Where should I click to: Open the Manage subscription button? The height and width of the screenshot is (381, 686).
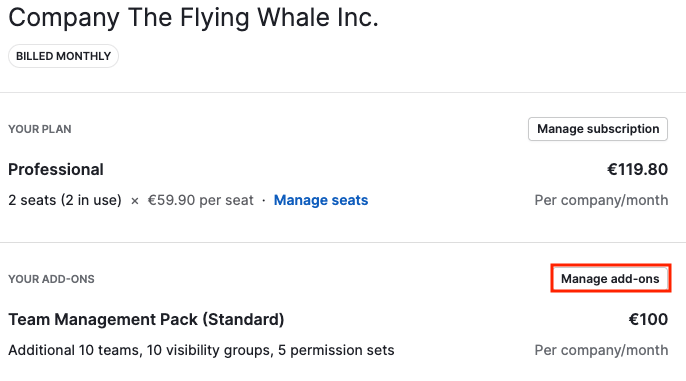(x=598, y=129)
